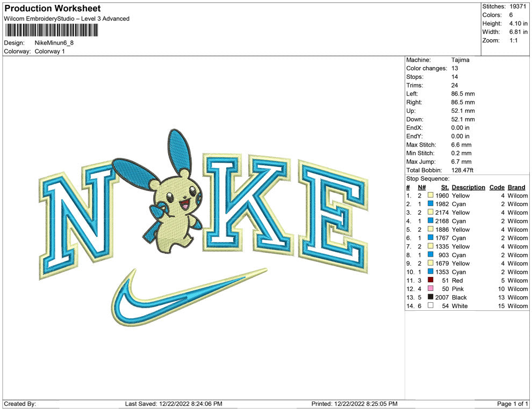Viewport: 532px width, 409px height.
Task: Click the 'N#' column header
Action: 422,187
